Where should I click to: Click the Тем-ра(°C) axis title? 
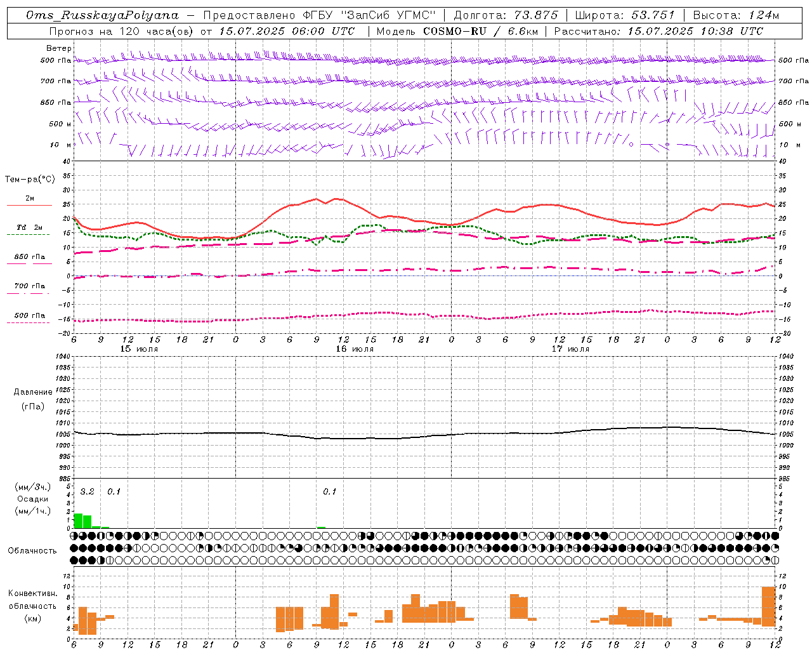30,179
